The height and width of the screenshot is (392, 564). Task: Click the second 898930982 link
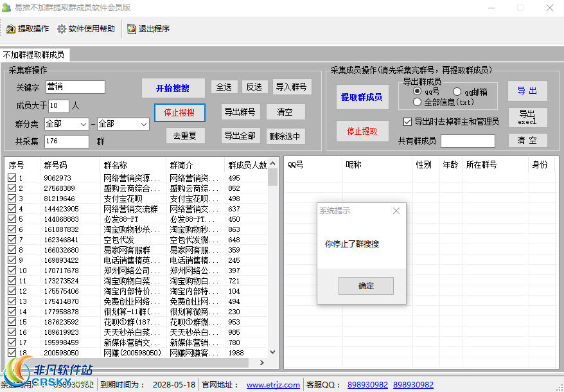pos(413,385)
